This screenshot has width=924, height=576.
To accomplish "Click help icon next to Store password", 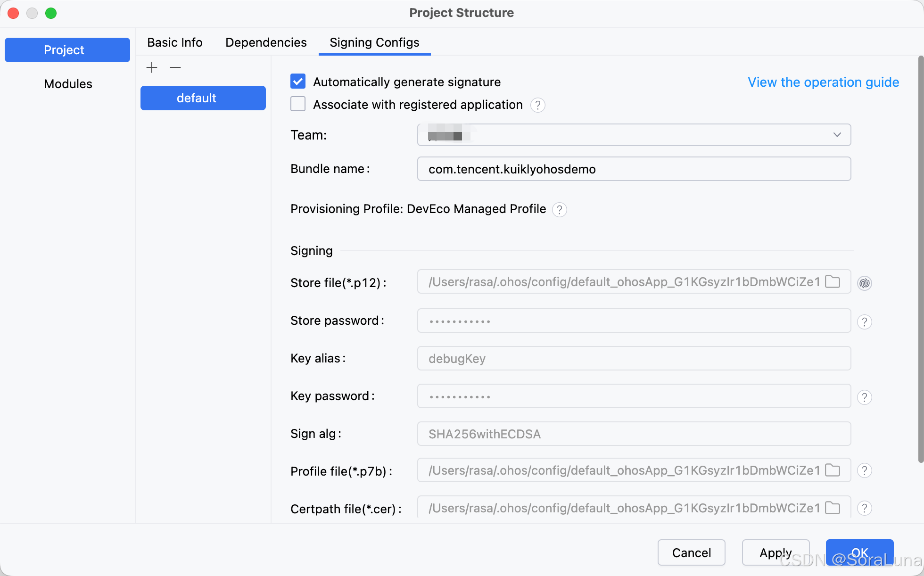I will coord(864,322).
